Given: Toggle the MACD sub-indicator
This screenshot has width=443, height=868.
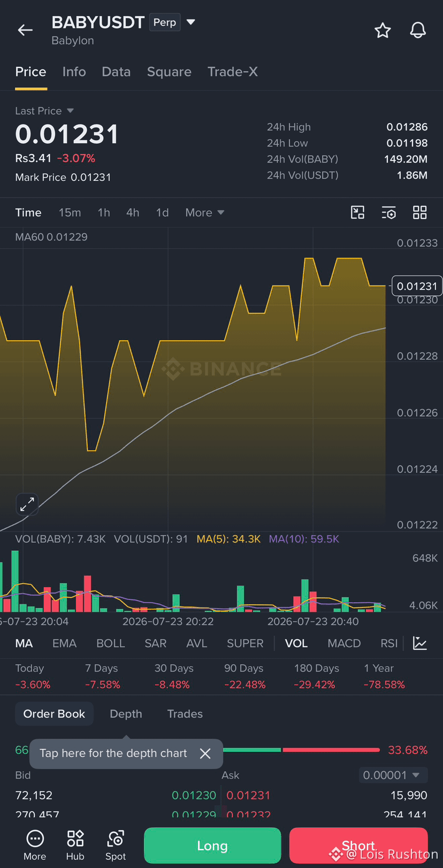Looking at the screenshot, I should (x=344, y=643).
